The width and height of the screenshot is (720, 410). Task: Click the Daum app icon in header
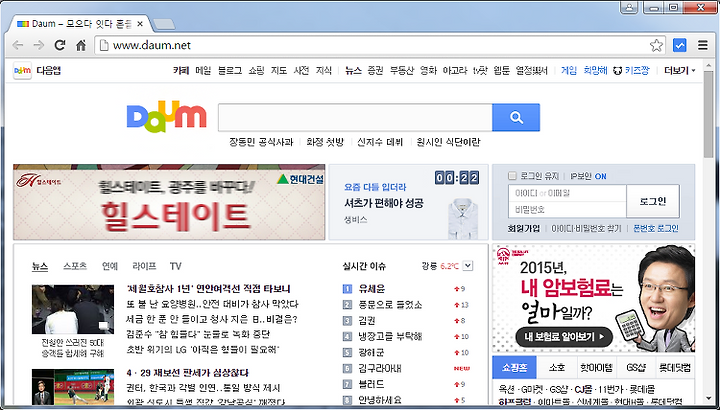click(x=22, y=71)
